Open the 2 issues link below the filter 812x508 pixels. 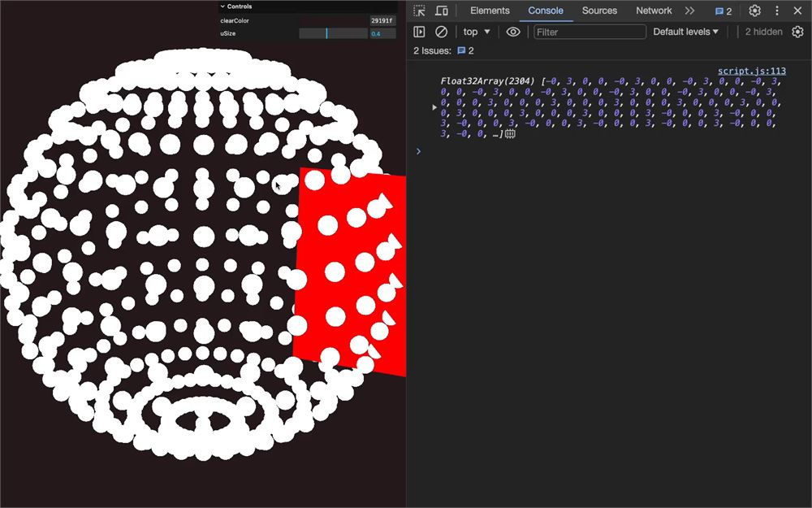(x=465, y=50)
